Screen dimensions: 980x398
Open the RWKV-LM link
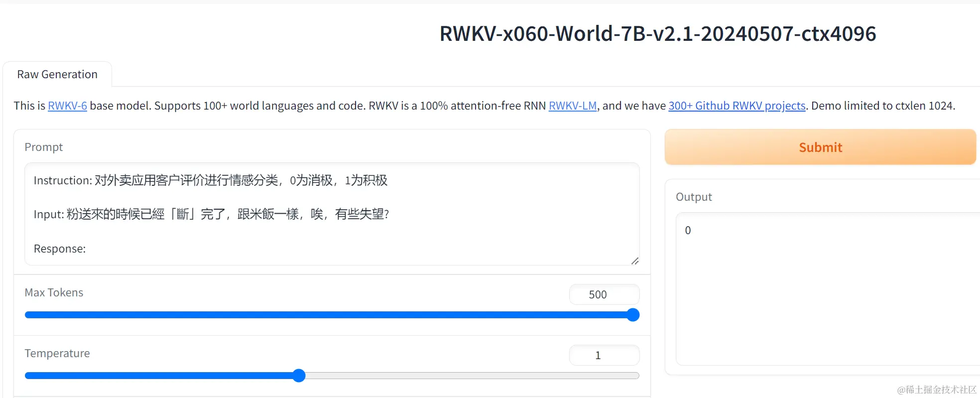(x=573, y=106)
